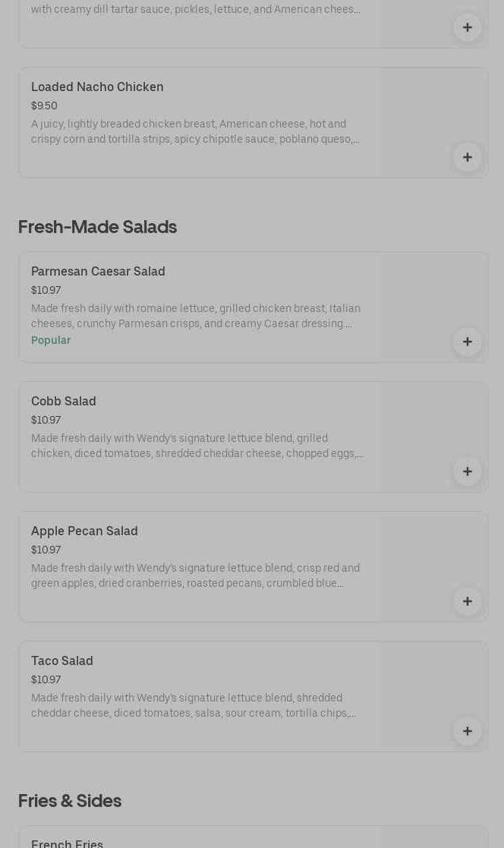Add Parmesan Caesar Salad with plus button
Image resolution: width=504 pixels, height=848 pixels.
click(x=467, y=342)
